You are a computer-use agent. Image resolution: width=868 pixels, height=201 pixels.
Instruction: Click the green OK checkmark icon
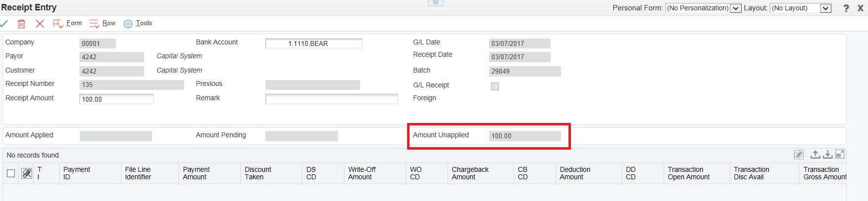[4, 23]
